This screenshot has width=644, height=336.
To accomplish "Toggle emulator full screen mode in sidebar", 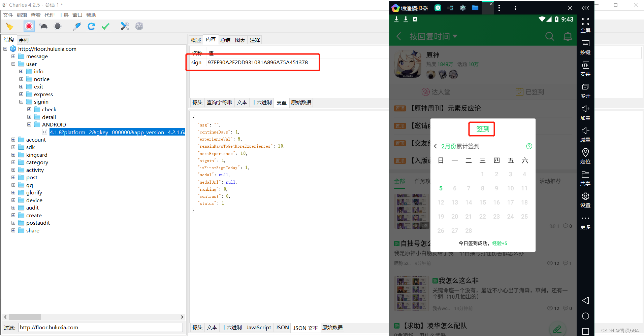I will click(585, 26).
